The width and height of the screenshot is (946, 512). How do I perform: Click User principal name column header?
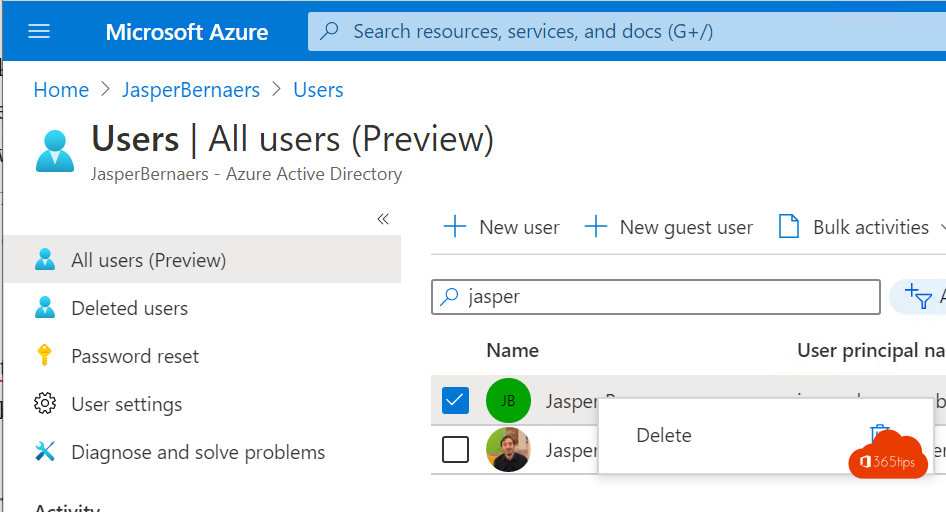pyautogui.click(x=871, y=350)
